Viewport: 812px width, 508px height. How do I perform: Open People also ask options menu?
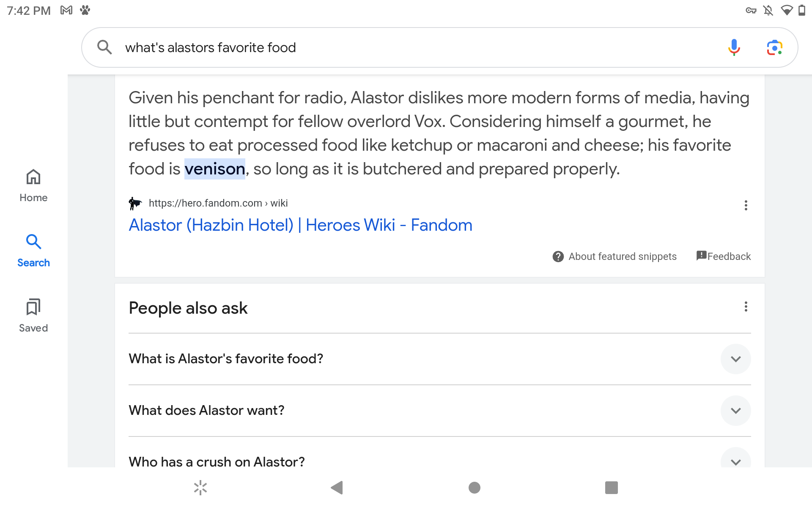click(x=746, y=306)
